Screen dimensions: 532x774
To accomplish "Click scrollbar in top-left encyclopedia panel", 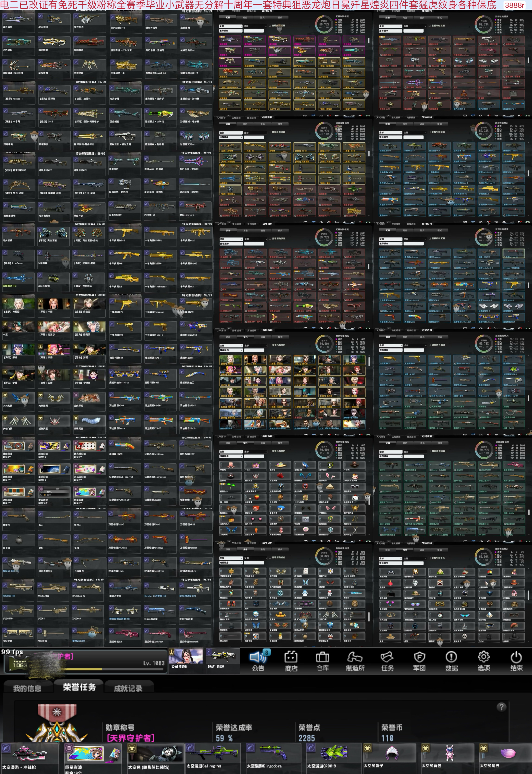I will (369, 40).
